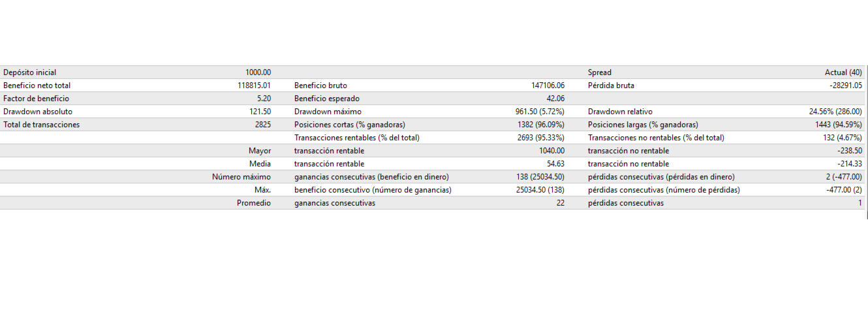
Task: Click the Factor de beneficio row label
Action: coord(34,99)
